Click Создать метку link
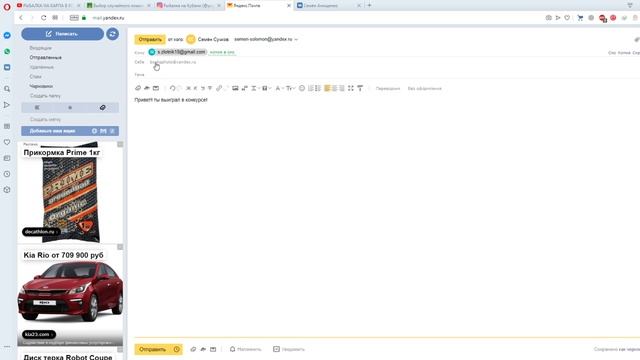Screen dimensions: 640x360 coord(45,120)
